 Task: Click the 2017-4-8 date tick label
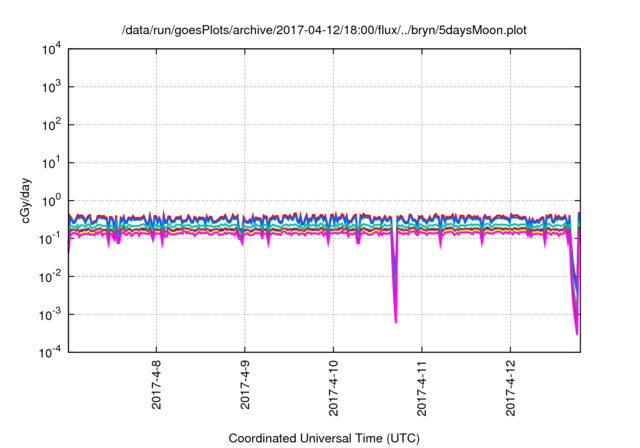pos(156,385)
